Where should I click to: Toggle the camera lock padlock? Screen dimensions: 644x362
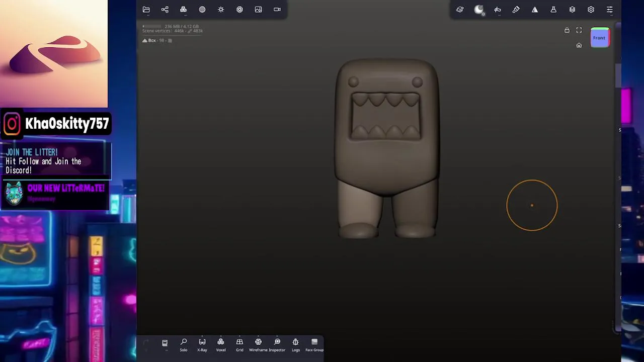coord(567,30)
